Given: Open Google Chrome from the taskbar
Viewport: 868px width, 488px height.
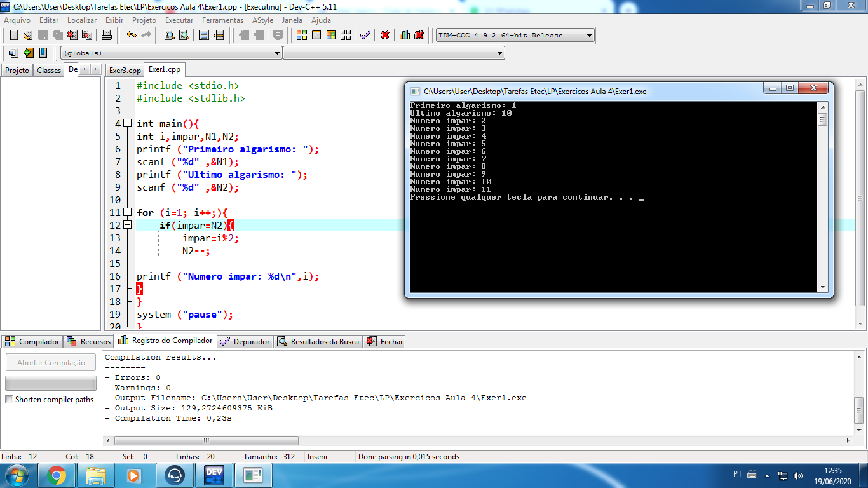Looking at the screenshot, I should [x=57, y=475].
